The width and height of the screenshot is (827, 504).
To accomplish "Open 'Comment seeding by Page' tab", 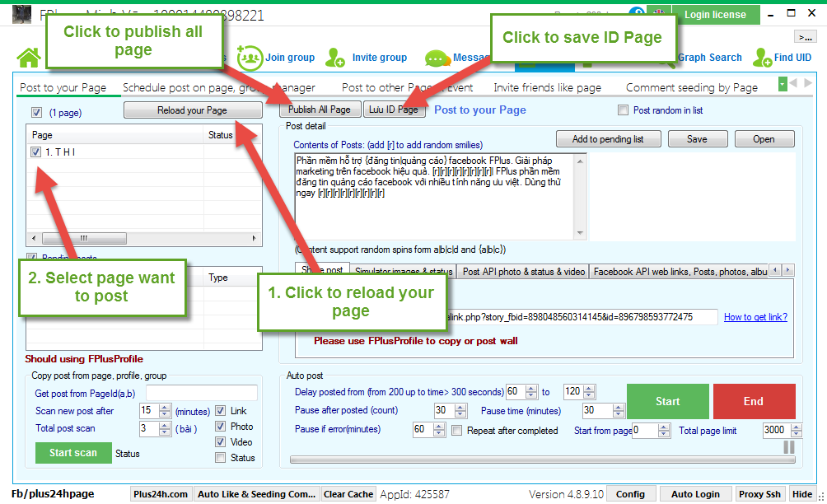I will click(691, 87).
